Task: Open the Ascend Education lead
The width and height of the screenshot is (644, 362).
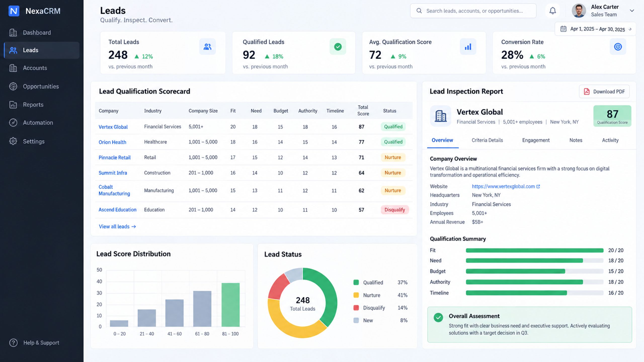Action: pos(117,210)
